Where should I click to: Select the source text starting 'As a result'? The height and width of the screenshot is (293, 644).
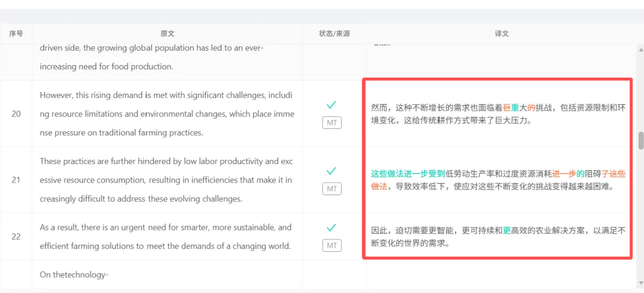coord(165,236)
